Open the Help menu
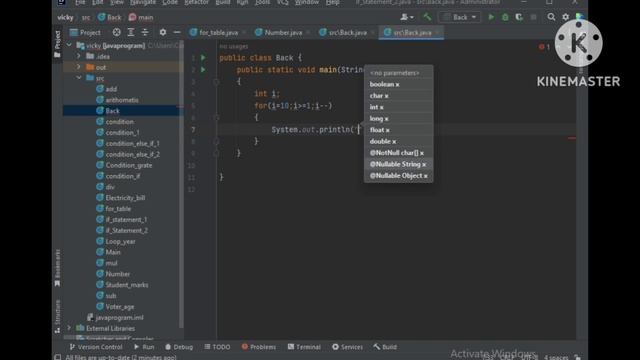Image resolution: width=640 pixels, height=360 pixels. coord(333,2)
